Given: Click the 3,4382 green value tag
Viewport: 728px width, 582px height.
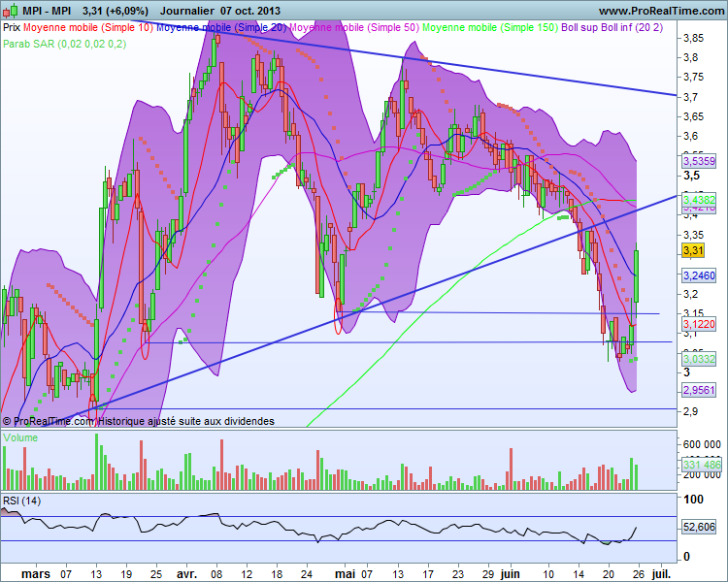Looking at the screenshot, I should tap(699, 200).
